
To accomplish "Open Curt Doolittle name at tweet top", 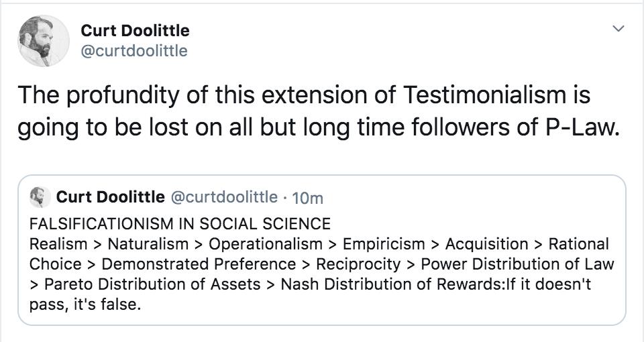I will coord(135,30).
